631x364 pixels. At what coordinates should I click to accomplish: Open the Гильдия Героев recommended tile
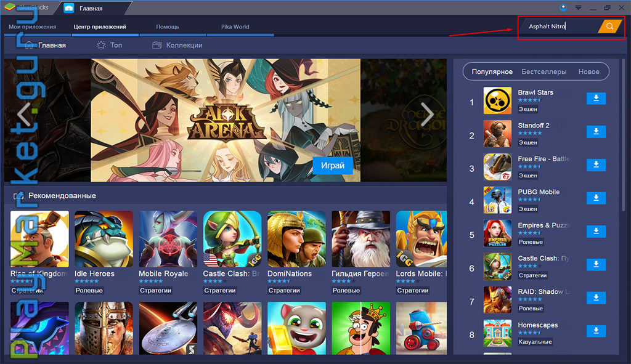(x=361, y=239)
